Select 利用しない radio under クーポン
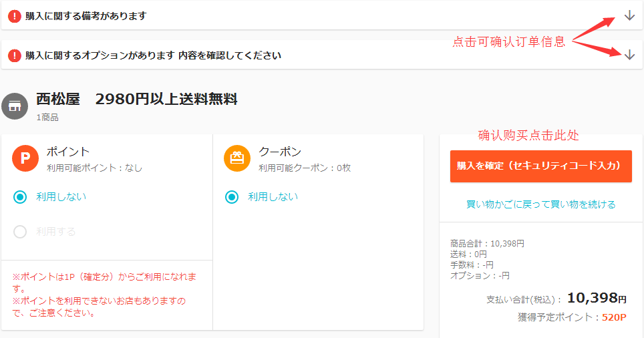The height and width of the screenshot is (338, 644). (x=232, y=197)
